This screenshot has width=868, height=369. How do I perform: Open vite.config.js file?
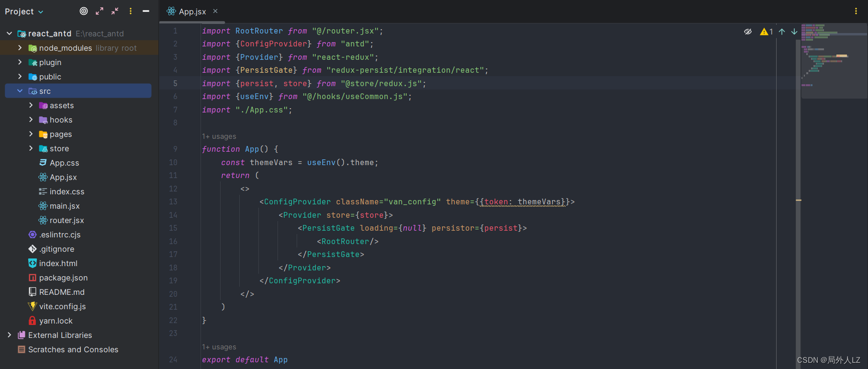pyautogui.click(x=62, y=306)
